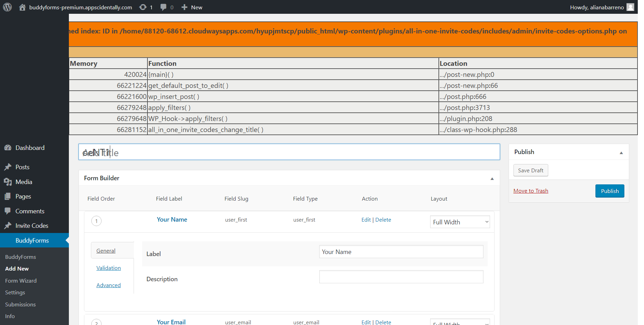The width and height of the screenshot is (644, 325).
Task: Click inside the Description input field
Action: coord(401,277)
